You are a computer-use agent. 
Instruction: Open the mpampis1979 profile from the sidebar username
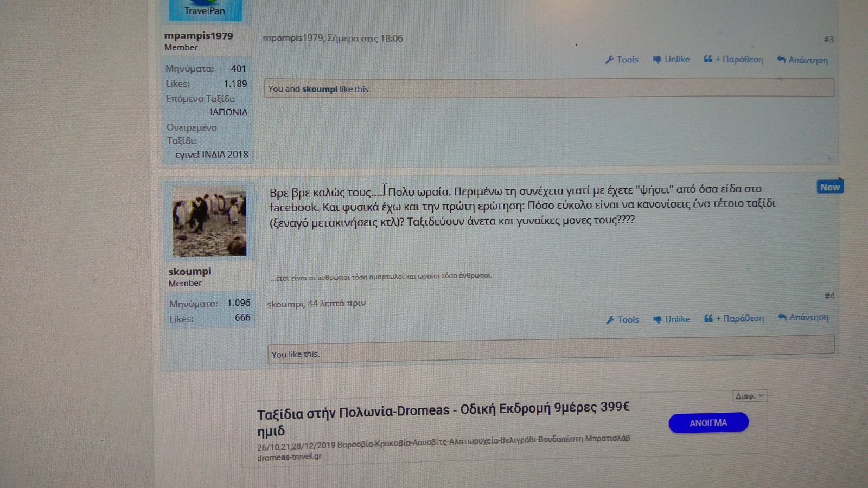(x=199, y=36)
